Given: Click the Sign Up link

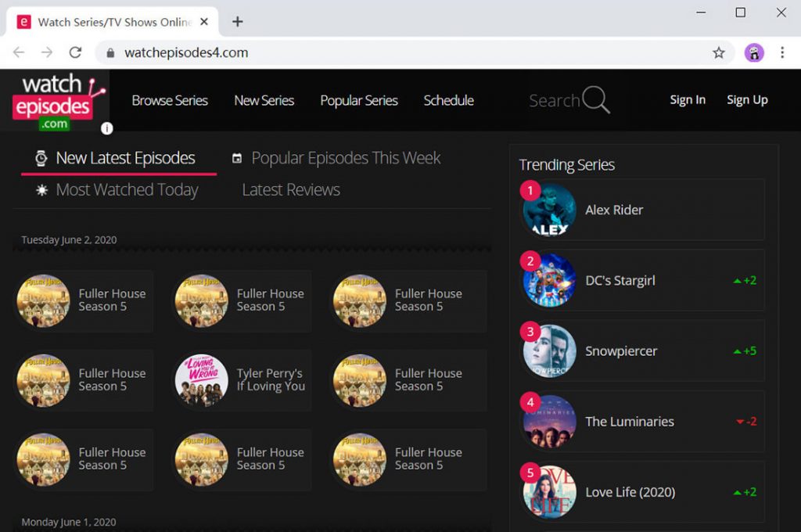Looking at the screenshot, I should 747,99.
